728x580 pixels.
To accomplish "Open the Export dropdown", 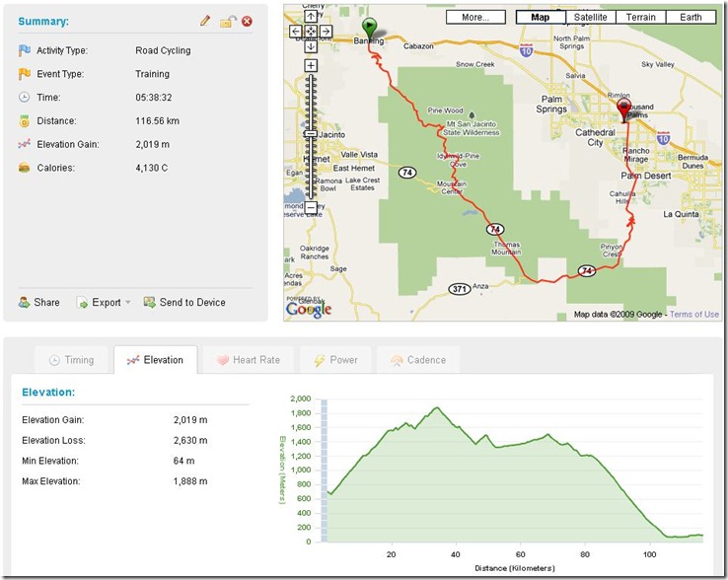I will pos(104,303).
